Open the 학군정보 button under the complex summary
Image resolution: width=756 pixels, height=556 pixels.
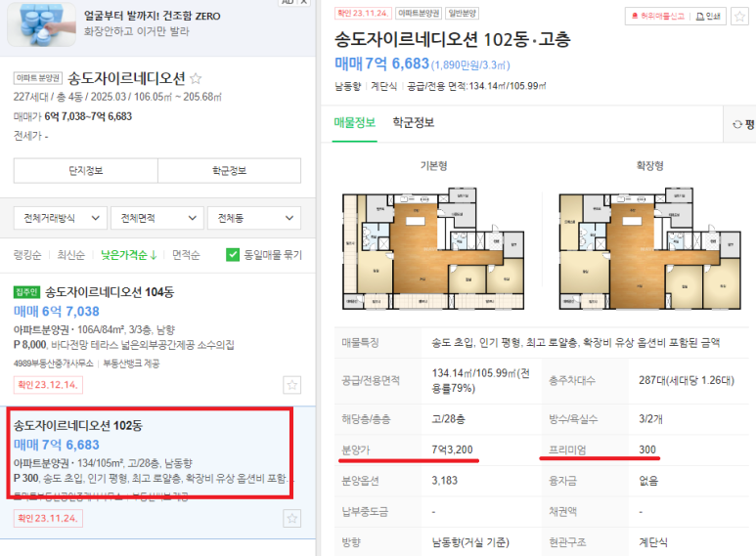pyautogui.click(x=230, y=171)
